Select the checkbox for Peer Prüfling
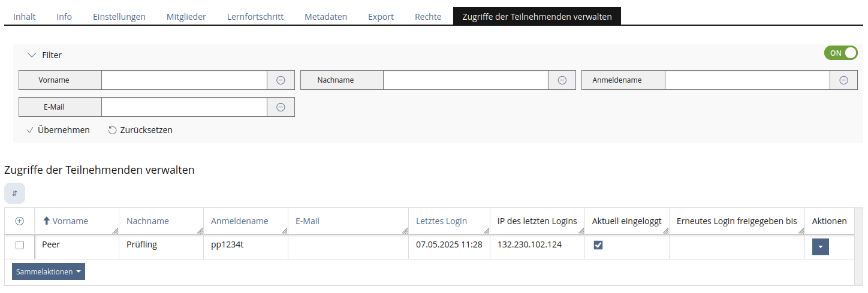The height and width of the screenshot is (293, 868). pos(20,245)
